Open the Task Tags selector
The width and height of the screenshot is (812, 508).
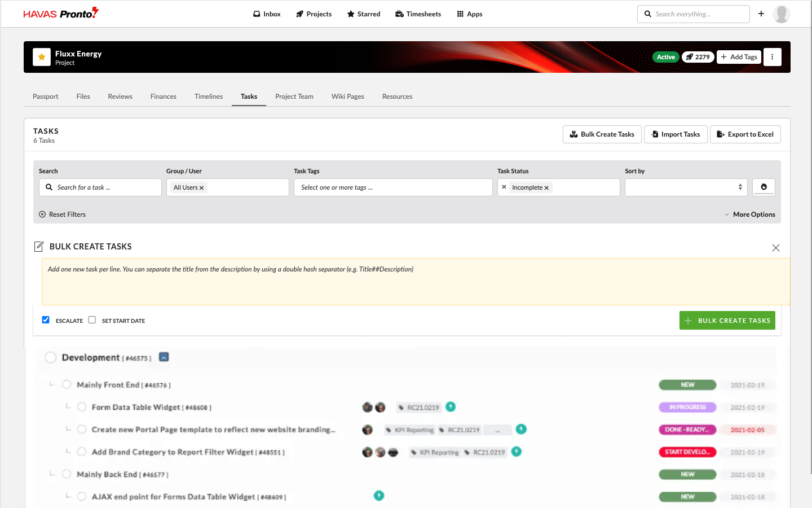(393, 187)
